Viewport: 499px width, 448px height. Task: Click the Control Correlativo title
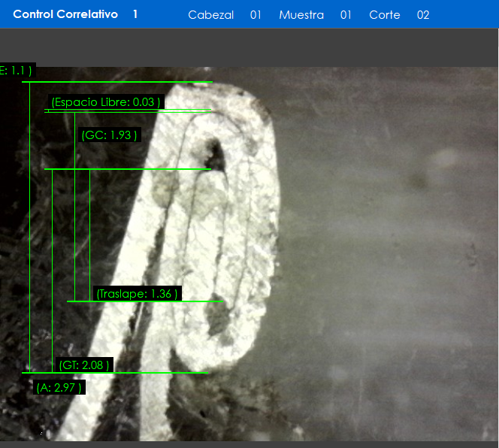65,14
